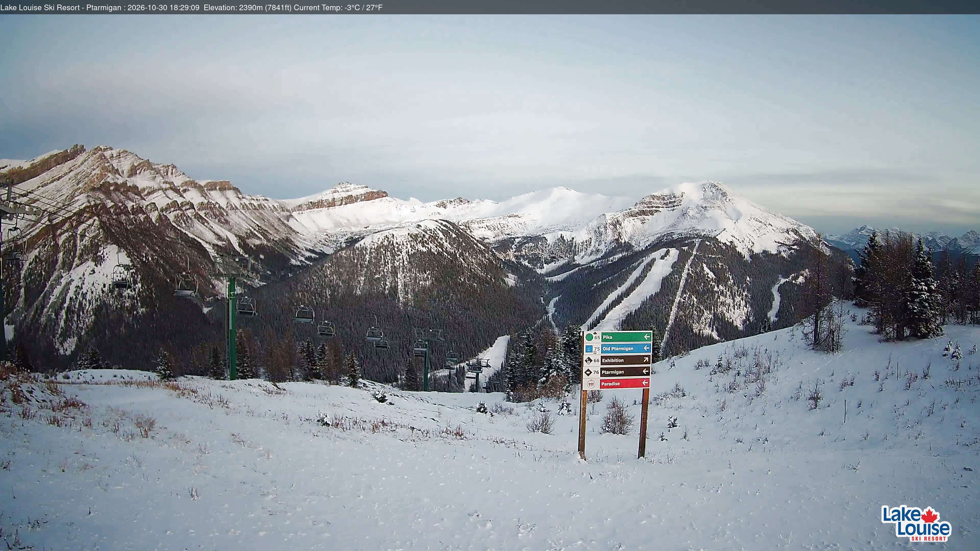Click the 'Current Temp: -3°C / 27°F' text
This screenshot has height=551, width=980.
[338, 7]
